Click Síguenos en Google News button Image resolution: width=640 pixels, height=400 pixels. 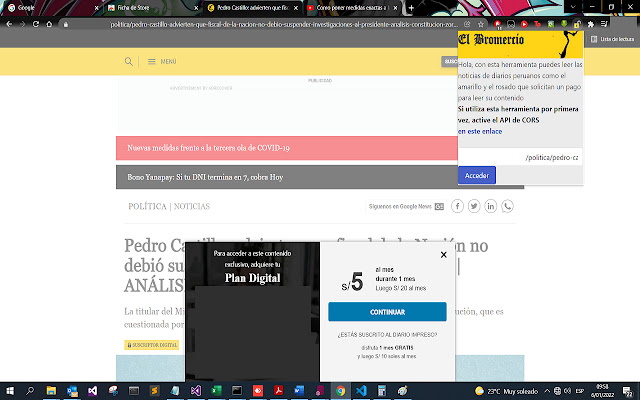(406, 207)
